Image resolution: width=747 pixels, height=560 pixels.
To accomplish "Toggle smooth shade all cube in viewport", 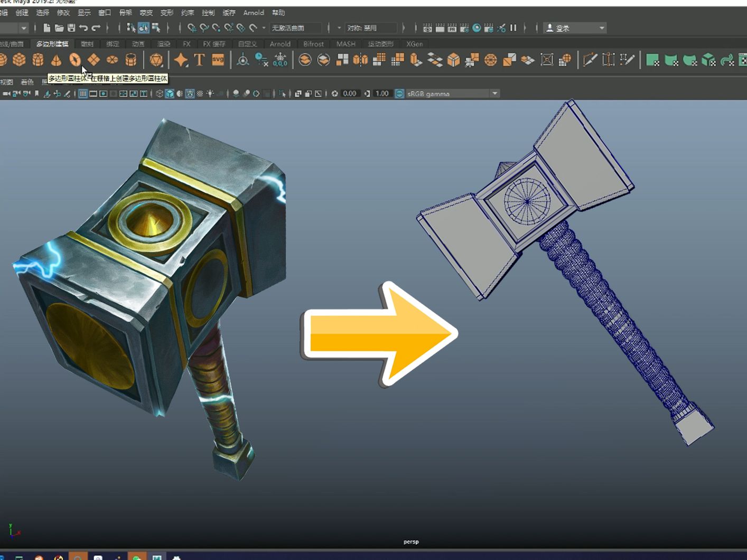I will pos(170,94).
